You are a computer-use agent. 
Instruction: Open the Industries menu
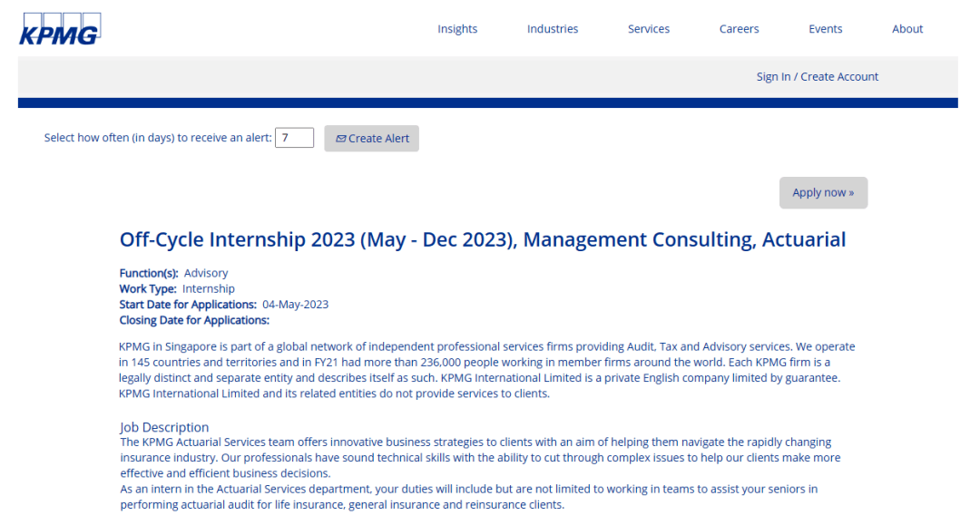553,29
